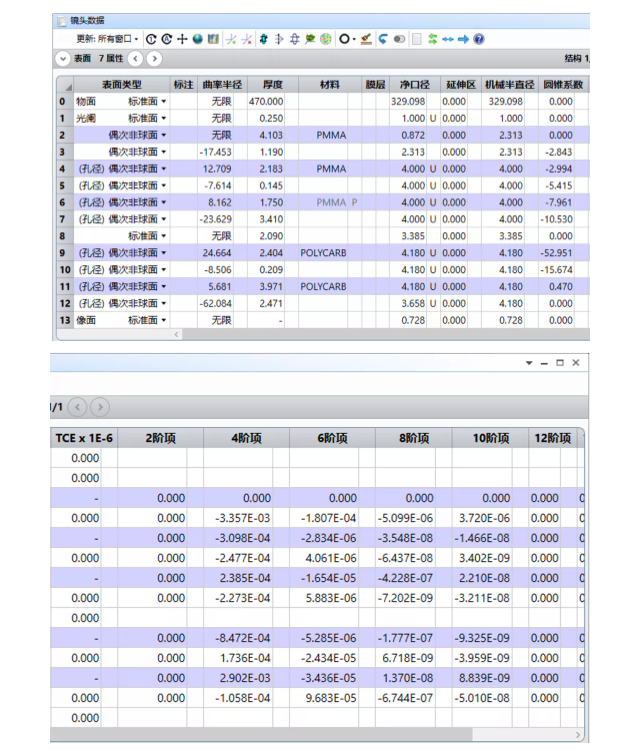Open surface type dropdown for row 13 像面

164,320
